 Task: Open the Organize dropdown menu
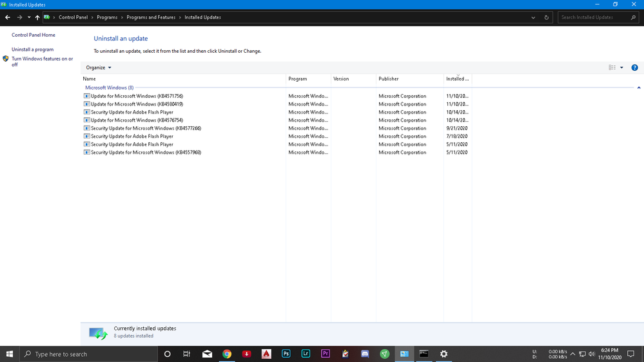pyautogui.click(x=99, y=68)
